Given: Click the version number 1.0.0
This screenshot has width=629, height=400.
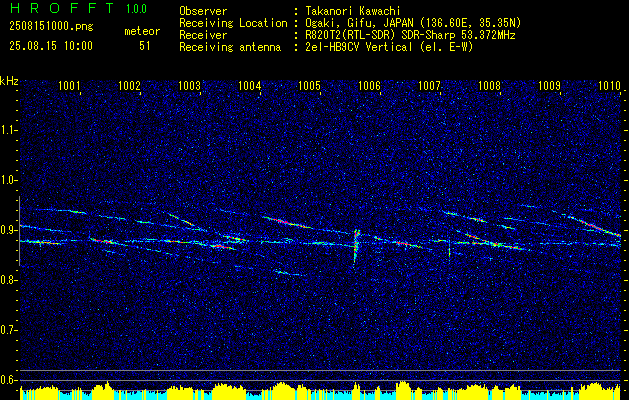Looking at the screenshot, I should click(136, 8).
